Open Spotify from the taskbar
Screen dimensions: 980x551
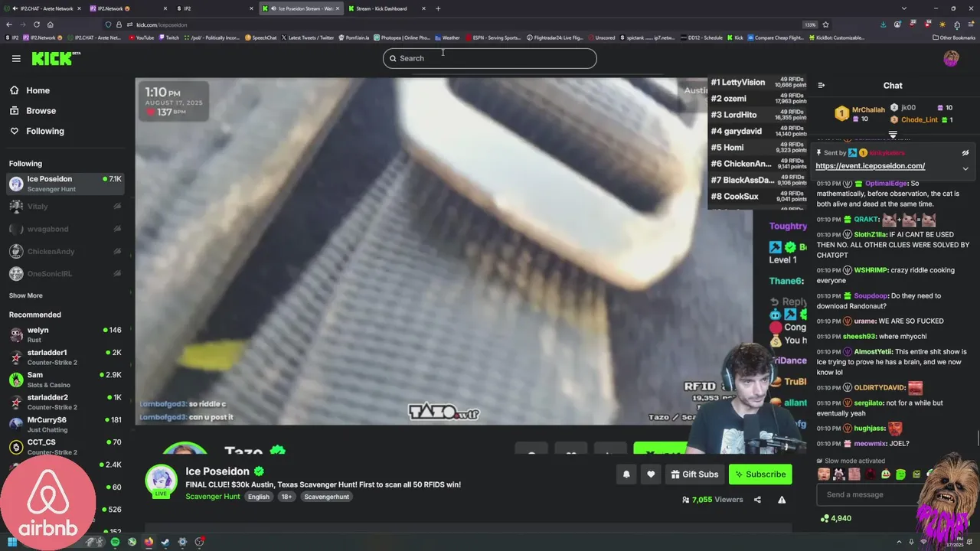tap(115, 542)
